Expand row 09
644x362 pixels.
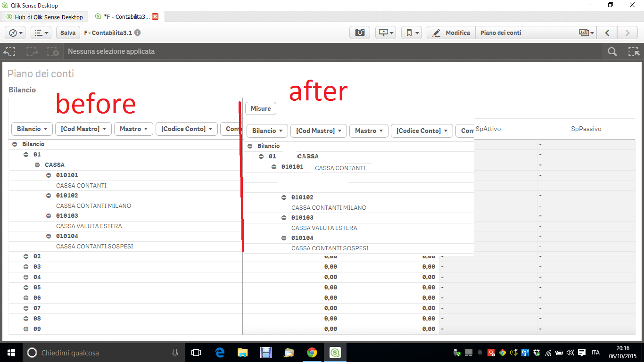pyautogui.click(x=26, y=329)
